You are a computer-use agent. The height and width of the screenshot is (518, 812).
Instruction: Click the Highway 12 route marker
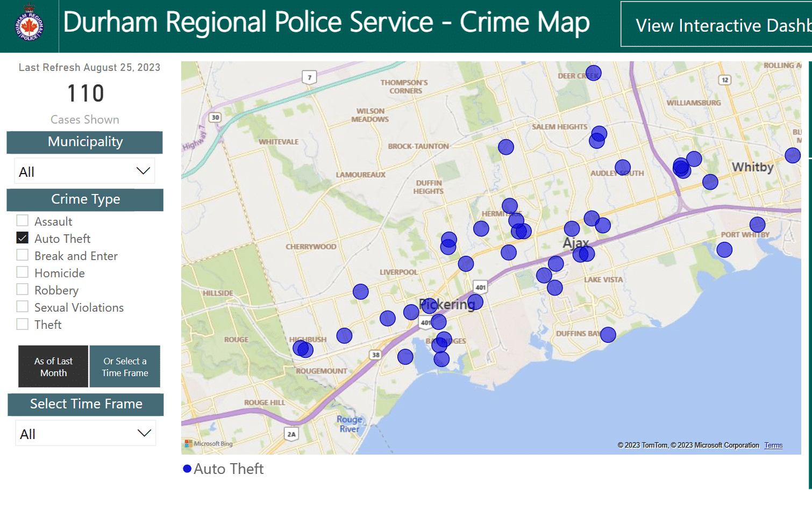pyautogui.click(x=725, y=80)
